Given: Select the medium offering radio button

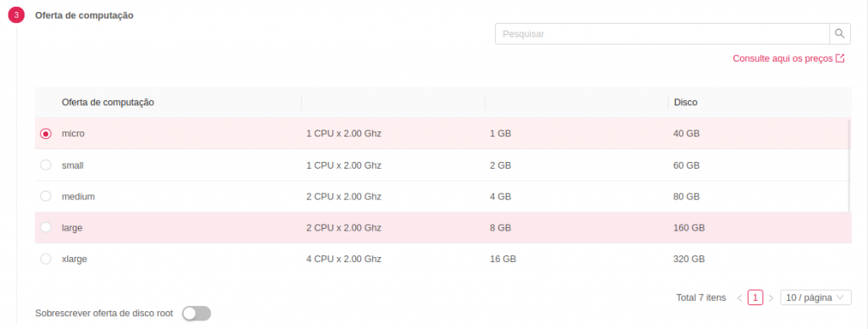Looking at the screenshot, I should [x=46, y=196].
